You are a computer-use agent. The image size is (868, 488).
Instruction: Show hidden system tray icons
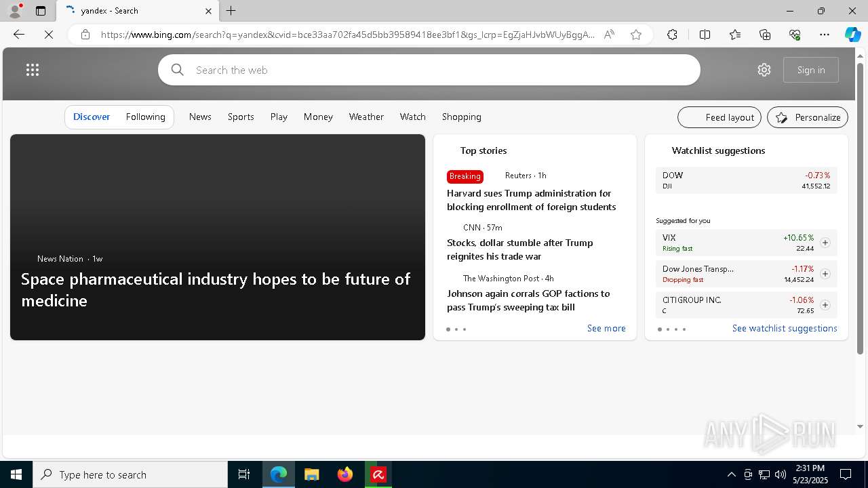click(731, 474)
